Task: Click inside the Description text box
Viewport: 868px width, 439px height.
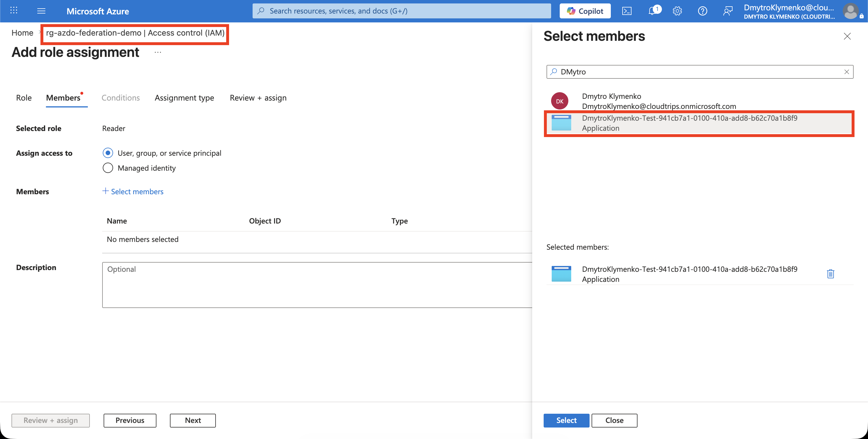Action: coord(317,285)
